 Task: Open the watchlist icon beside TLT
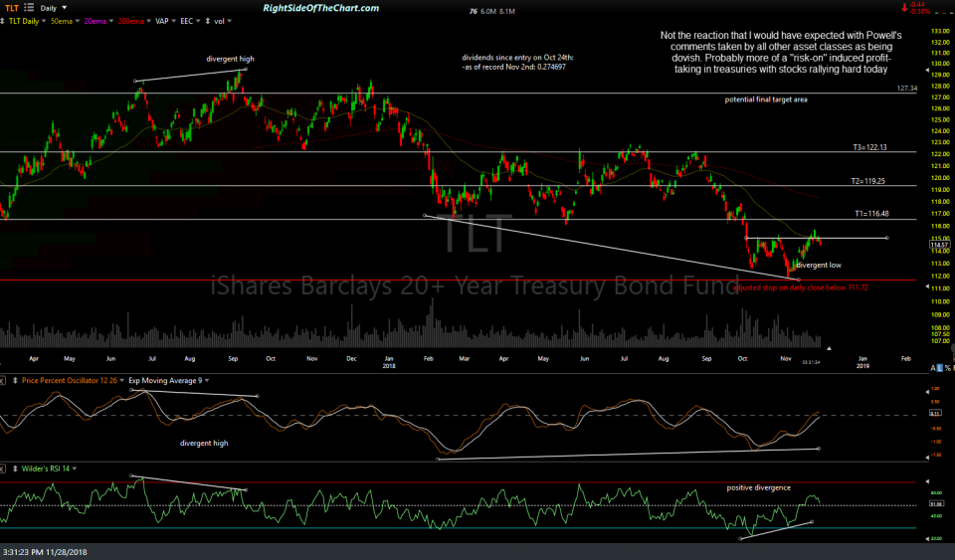(x=29, y=8)
